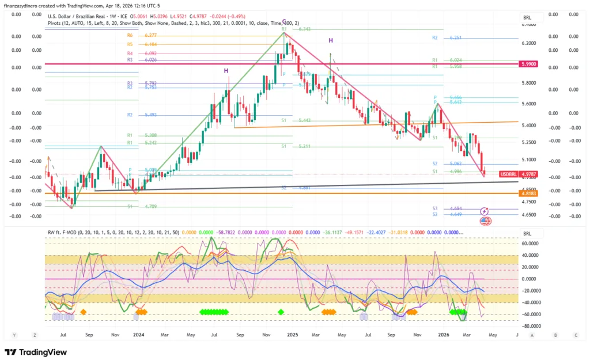
Task: Click the 2025 label on the time axis
Action: click(x=292, y=335)
